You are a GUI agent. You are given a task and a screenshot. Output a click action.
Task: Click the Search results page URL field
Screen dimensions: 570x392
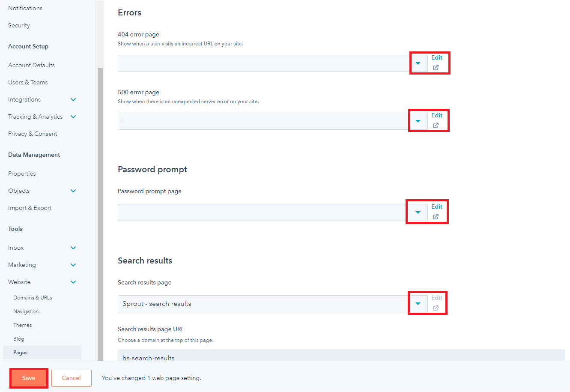[x=341, y=356]
